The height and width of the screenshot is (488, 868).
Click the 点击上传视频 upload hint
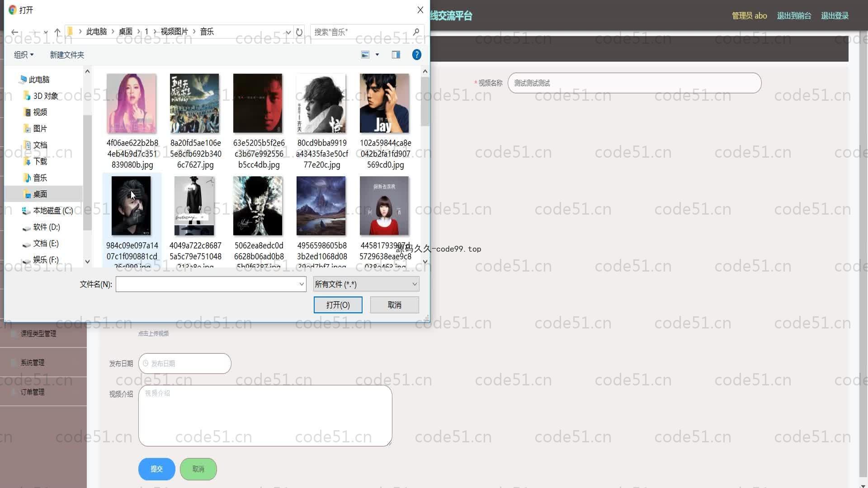[x=153, y=333]
